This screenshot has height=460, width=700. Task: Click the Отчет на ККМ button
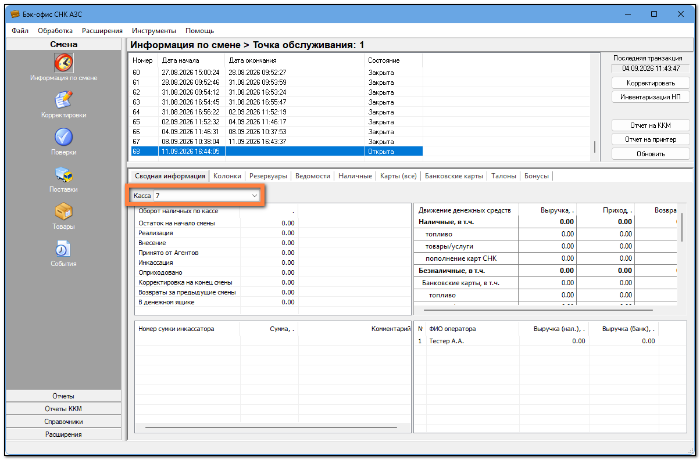point(650,125)
